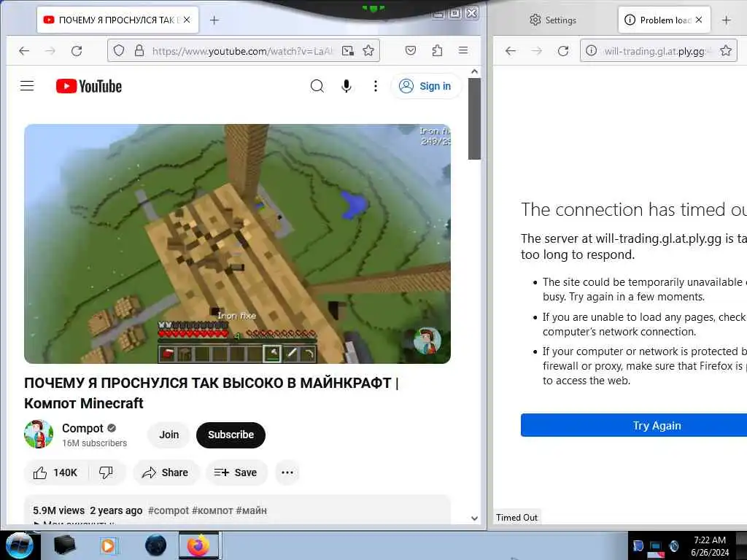
Task: Open the #майн hashtag link
Action: 252,510
